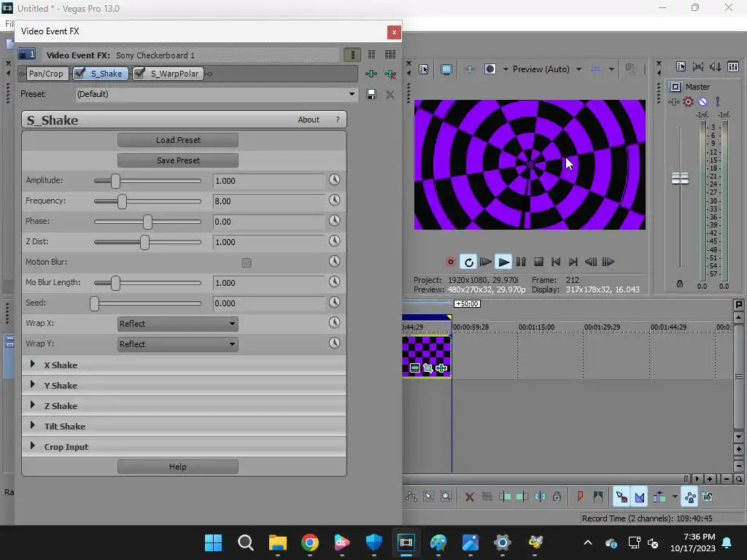
Task: Click the Load Preset button
Action: 178,140
